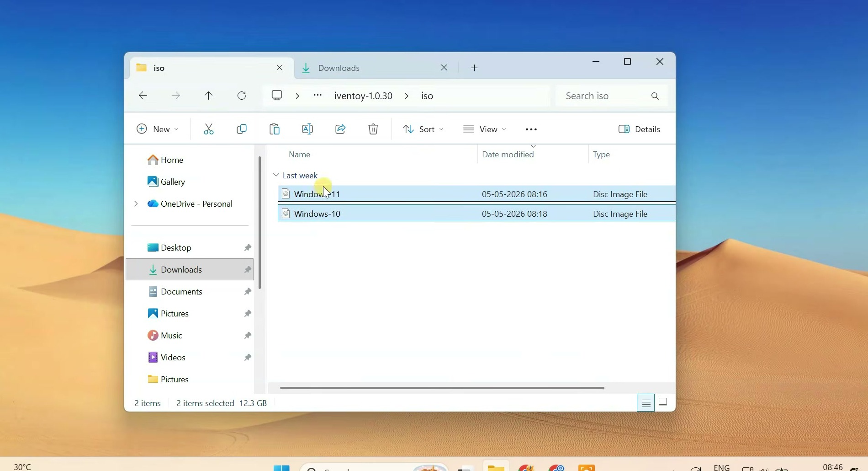
Task: Delete the selection using the trash icon
Action: click(373, 129)
